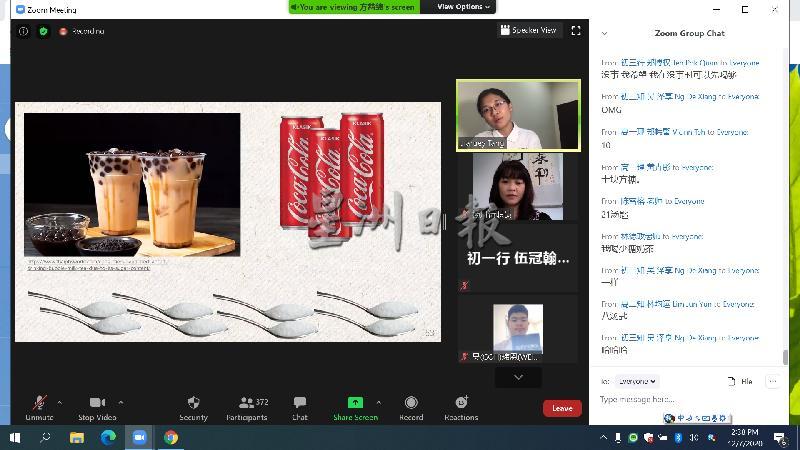The height and width of the screenshot is (450, 800).
Task: Click the Chinese IME toolbar
Action: [x=697, y=418]
